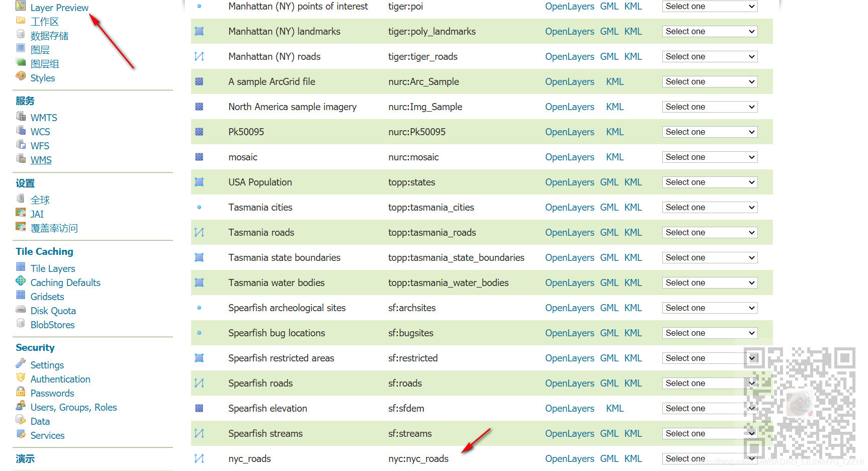Click the 图层 layer icon
868x471 pixels.
coord(21,48)
